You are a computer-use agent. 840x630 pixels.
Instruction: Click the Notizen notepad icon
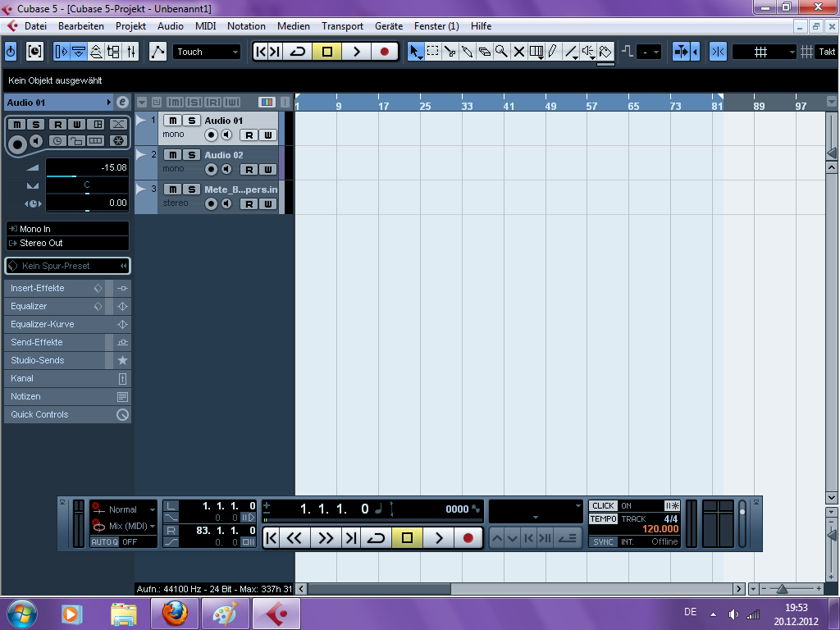pos(123,396)
